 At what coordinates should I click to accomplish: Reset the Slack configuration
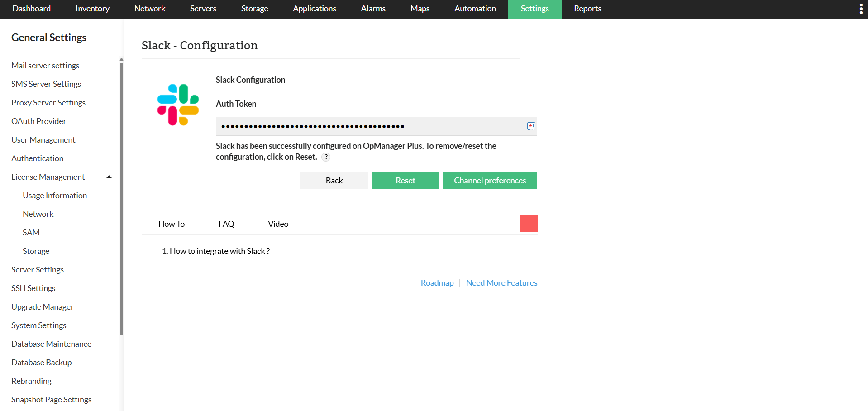[x=405, y=181]
